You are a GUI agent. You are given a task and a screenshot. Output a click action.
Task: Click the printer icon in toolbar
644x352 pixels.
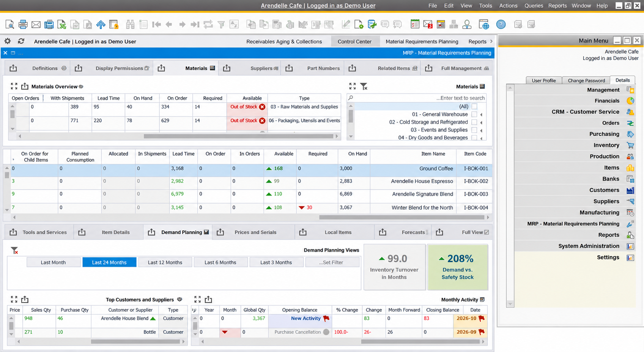point(23,25)
